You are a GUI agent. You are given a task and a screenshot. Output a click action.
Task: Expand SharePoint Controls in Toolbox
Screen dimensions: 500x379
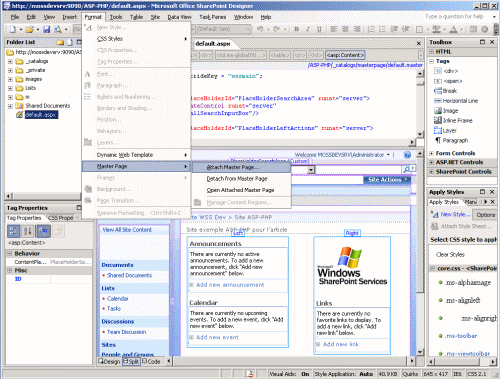click(431, 172)
